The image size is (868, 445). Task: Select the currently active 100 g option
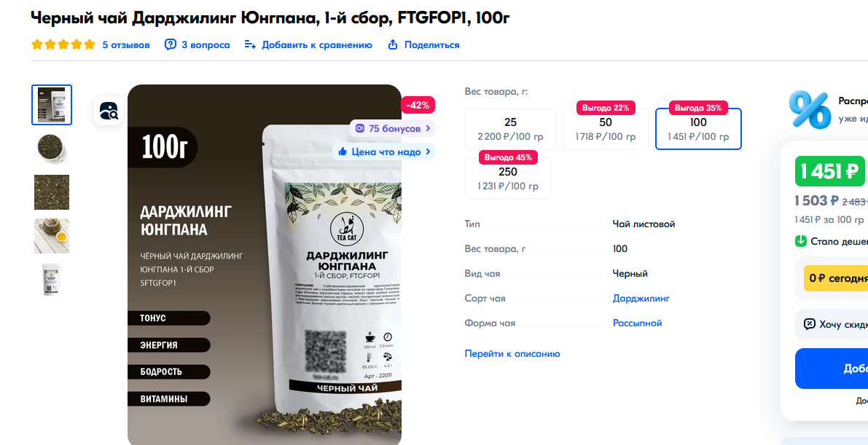pos(698,129)
